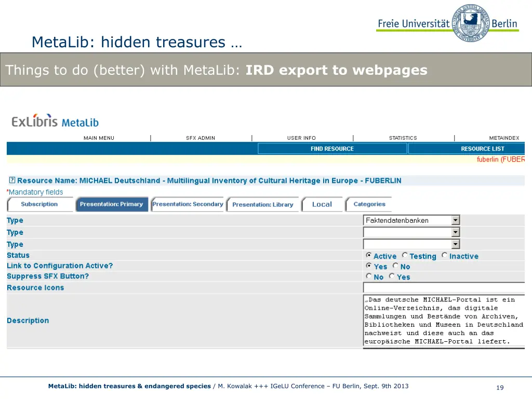The width and height of the screenshot is (532, 399).
Task: Click the help question mark icon beside Resource Name
Action: pyautogui.click(x=12, y=180)
